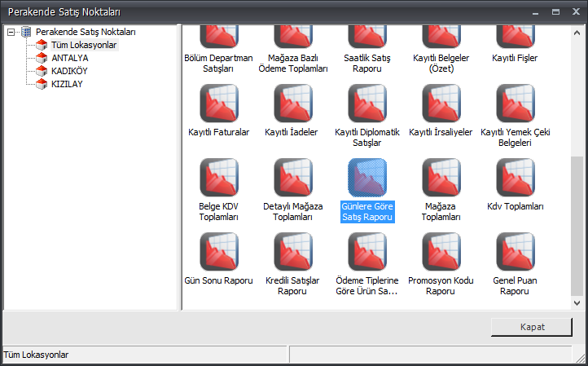Viewport: 588px width, 366px height.
Task: Open the Kdv Toplamları report icon
Action: pos(516,178)
